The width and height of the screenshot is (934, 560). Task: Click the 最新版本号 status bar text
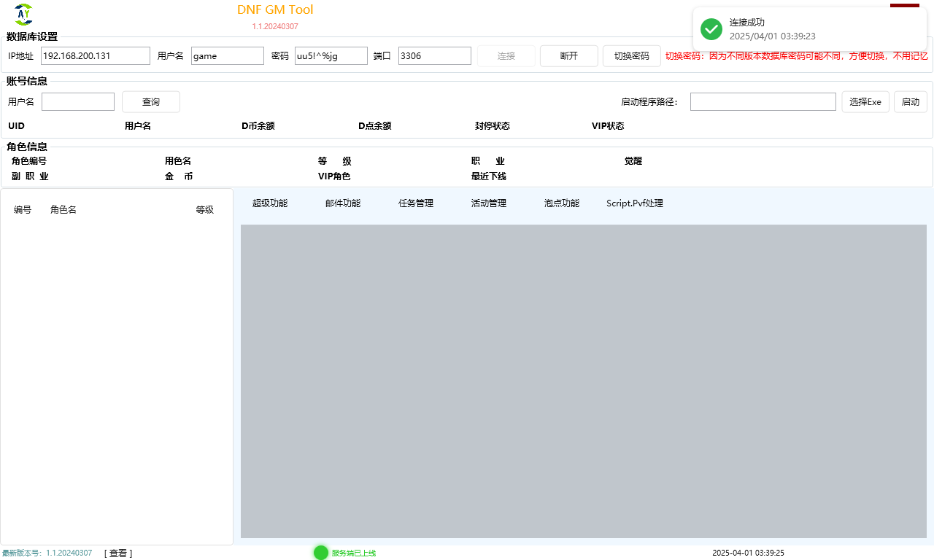pos(47,553)
